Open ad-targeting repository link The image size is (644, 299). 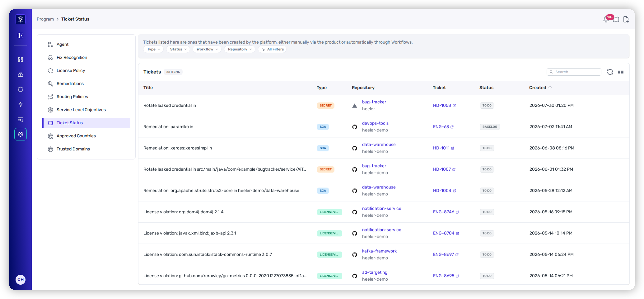point(375,273)
